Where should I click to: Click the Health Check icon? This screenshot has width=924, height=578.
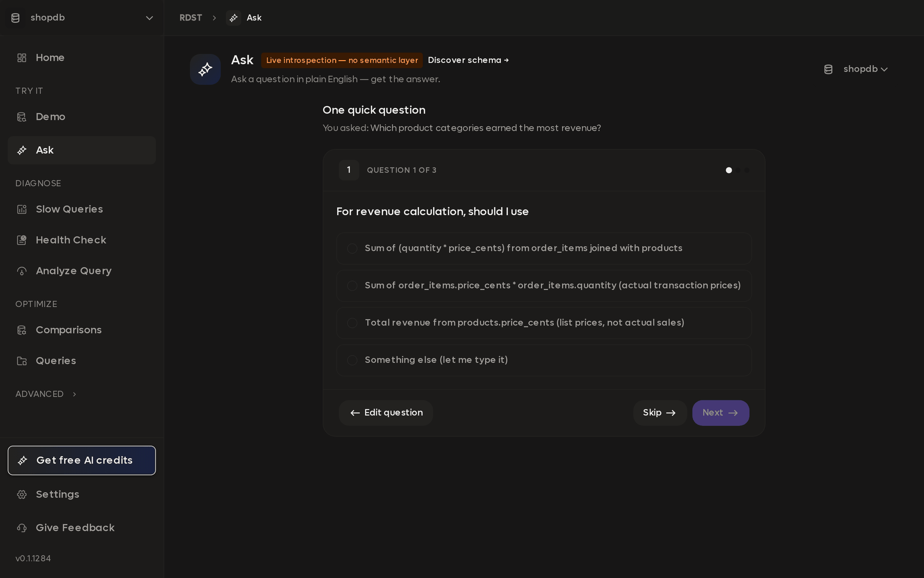(22, 240)
